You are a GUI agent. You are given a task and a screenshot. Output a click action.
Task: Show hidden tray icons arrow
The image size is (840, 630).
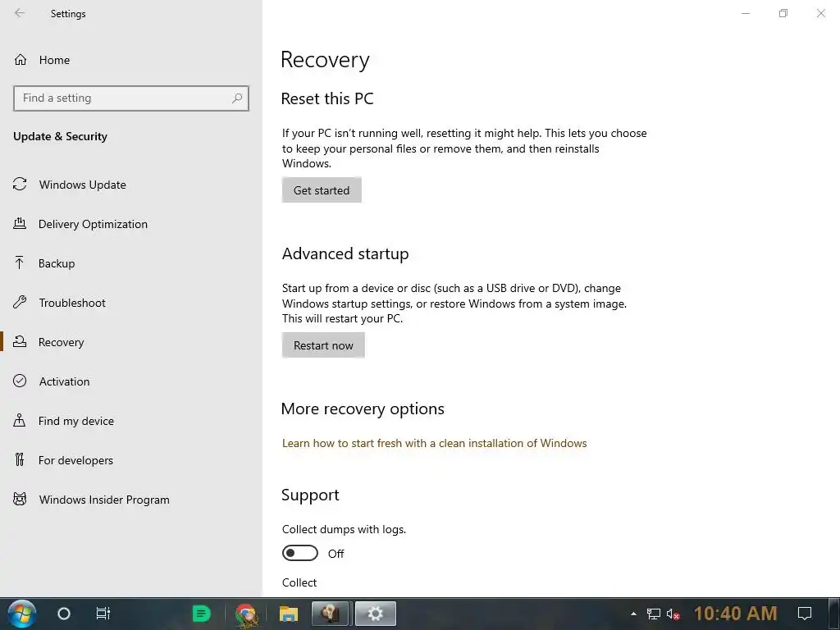634,614
